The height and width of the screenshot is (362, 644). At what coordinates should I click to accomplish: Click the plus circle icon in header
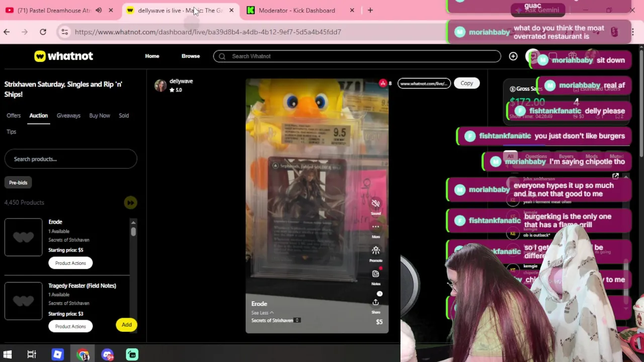(513, 56)
